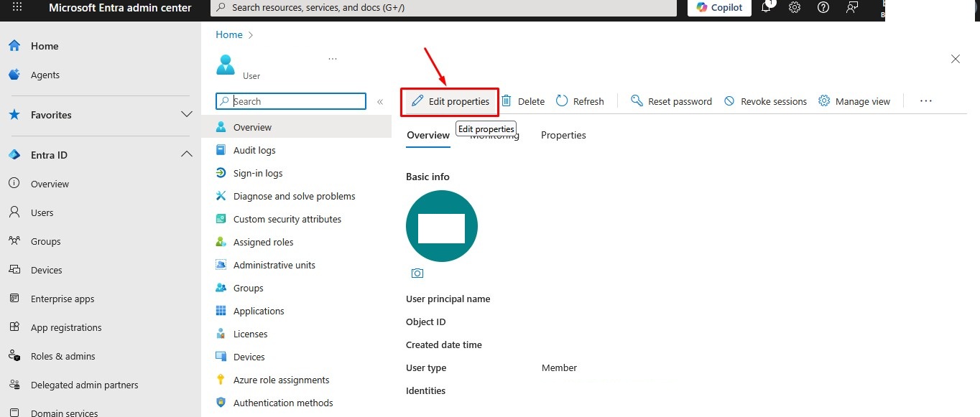The width and height of the screenshot is (980, 417).
Task: Revoke sessions for this user
Action: [x=765, y=101]
